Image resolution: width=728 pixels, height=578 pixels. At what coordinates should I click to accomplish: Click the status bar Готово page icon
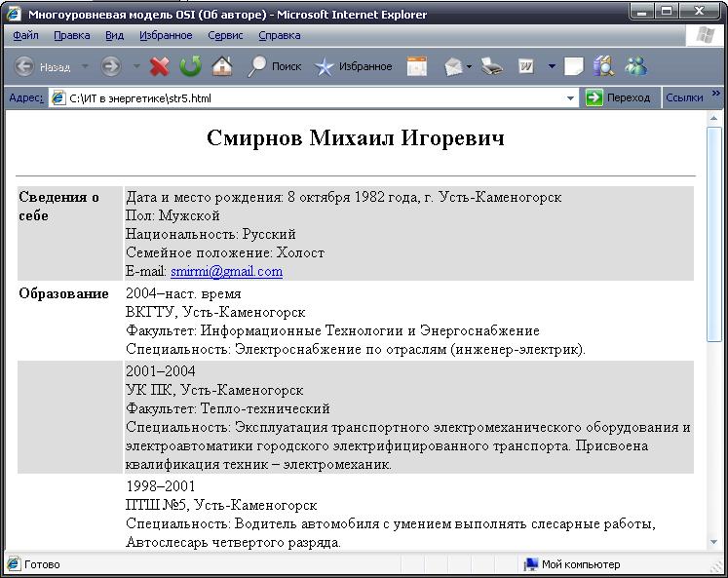(14, 564)
